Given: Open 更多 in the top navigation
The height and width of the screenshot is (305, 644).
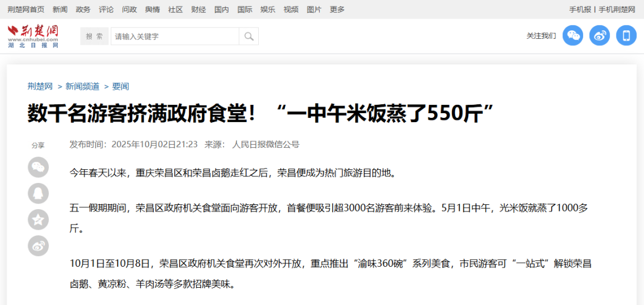Looking at the screenshot, I should point(337,10).
